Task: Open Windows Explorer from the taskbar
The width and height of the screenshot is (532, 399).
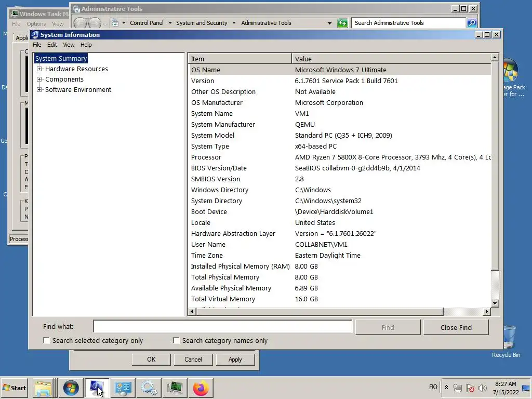Action: [44, 388]
